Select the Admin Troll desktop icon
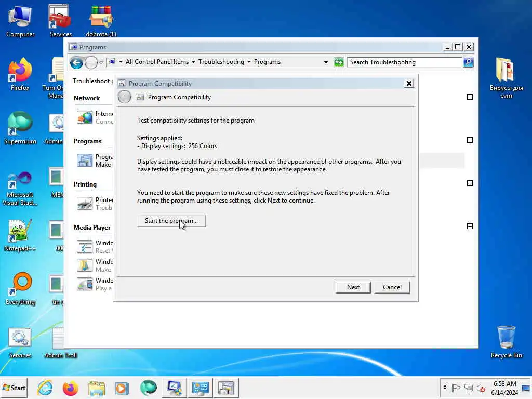The image size is (532, 399). point(60,343)
